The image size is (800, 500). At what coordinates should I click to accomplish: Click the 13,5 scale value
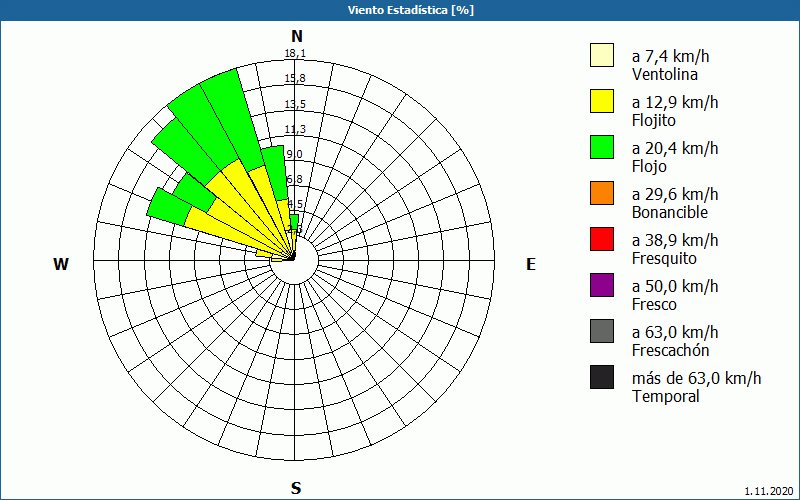[x=295, y=105]
